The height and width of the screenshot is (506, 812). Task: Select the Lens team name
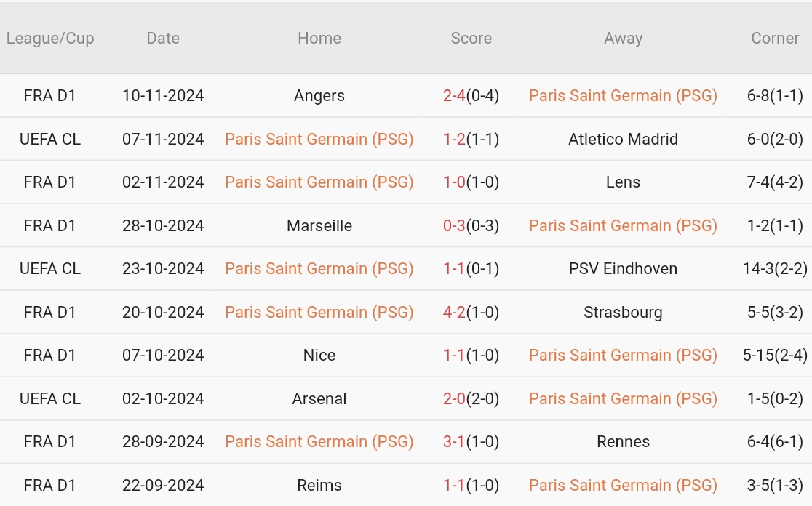click(624, 182)
